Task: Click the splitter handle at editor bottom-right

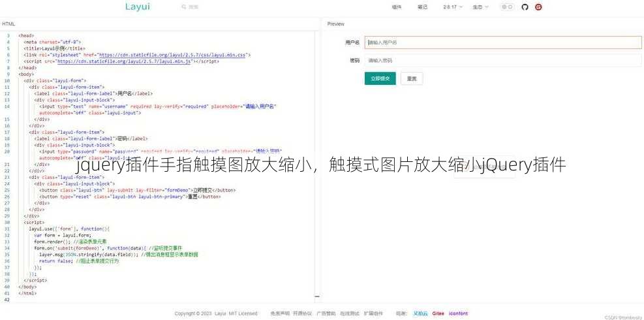Action: click(316, 296)
